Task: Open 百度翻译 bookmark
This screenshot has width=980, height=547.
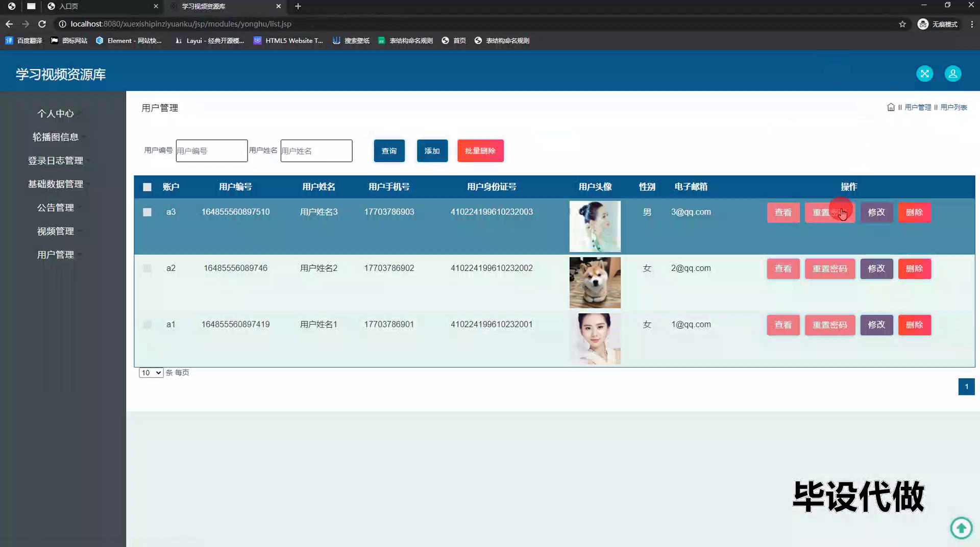Action: (x=23, y=40)
